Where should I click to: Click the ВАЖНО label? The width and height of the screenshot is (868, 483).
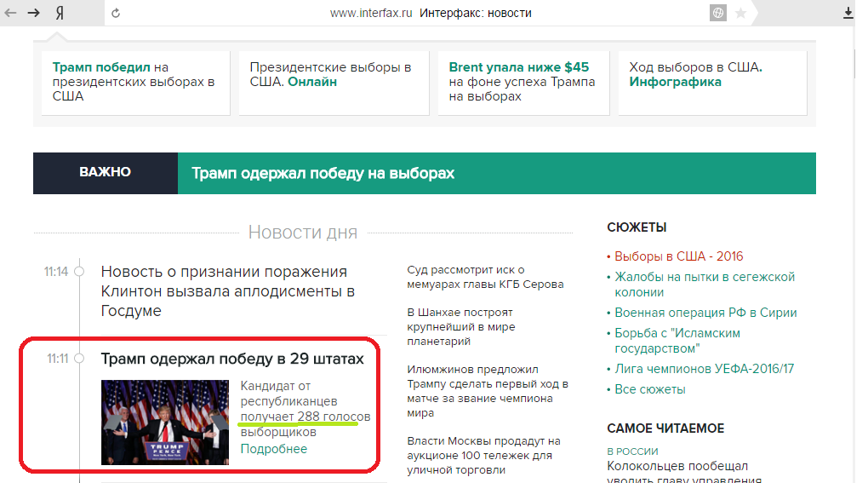(106, 172)
